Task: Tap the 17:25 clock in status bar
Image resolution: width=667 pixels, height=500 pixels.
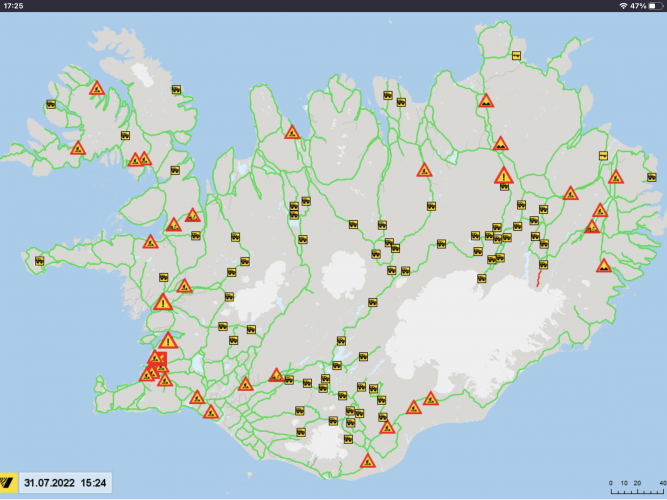Action: [14, 6]
